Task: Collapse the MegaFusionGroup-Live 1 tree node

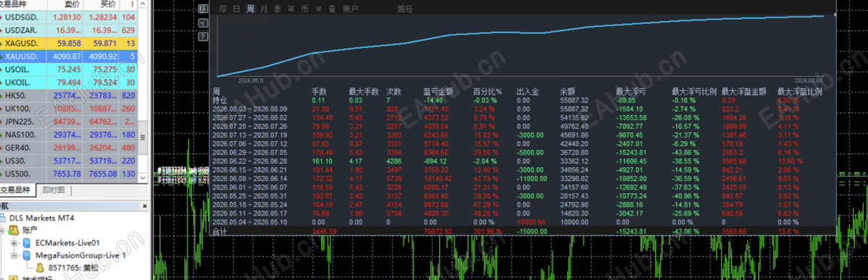Action: tap(14, 255)
